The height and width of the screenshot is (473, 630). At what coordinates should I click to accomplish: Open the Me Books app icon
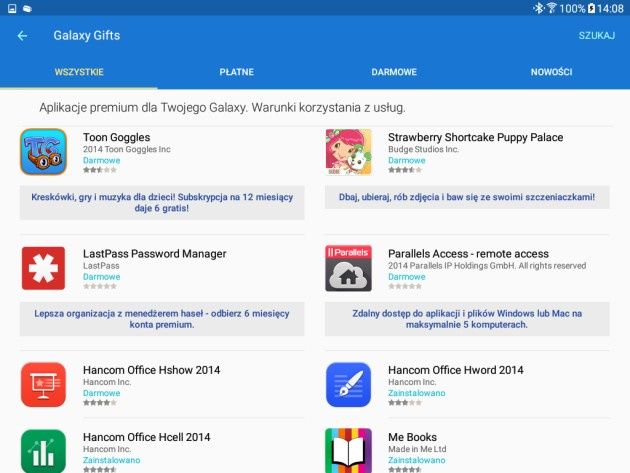[x=348, y=450]
